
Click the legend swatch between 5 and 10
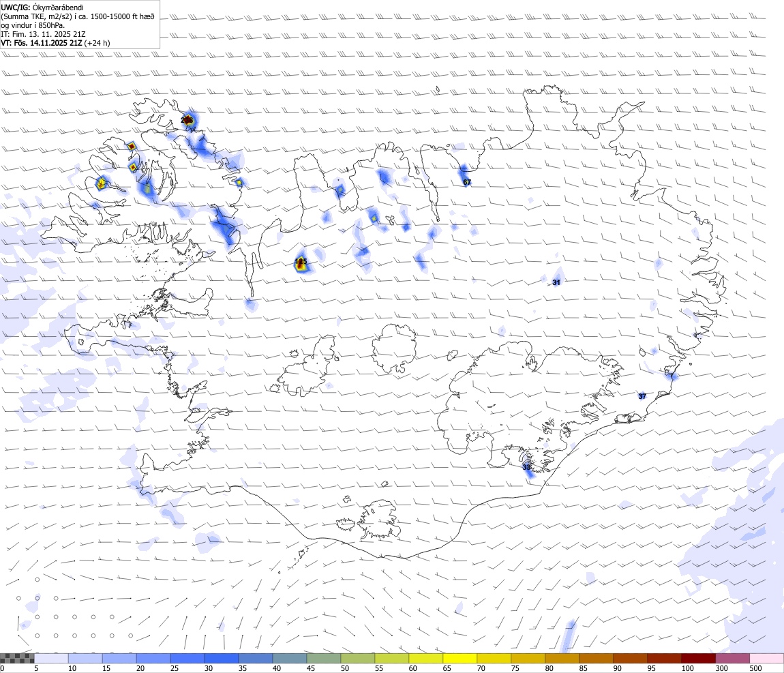(x=51, y=659)
